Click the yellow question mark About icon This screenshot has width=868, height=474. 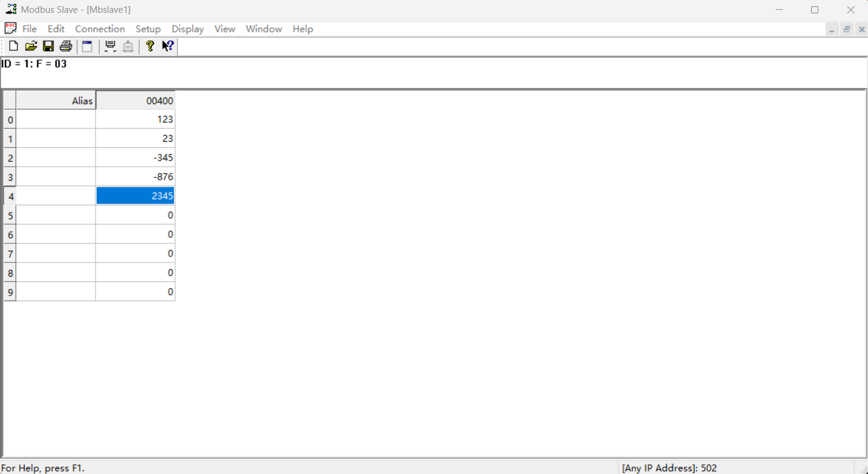[150, 47]
